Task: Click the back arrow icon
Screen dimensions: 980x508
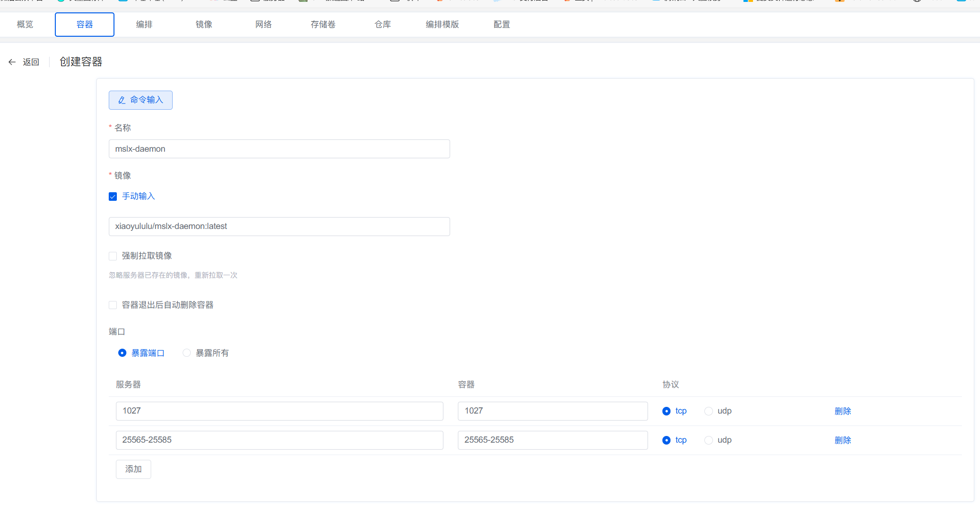Action: (12, 62)
